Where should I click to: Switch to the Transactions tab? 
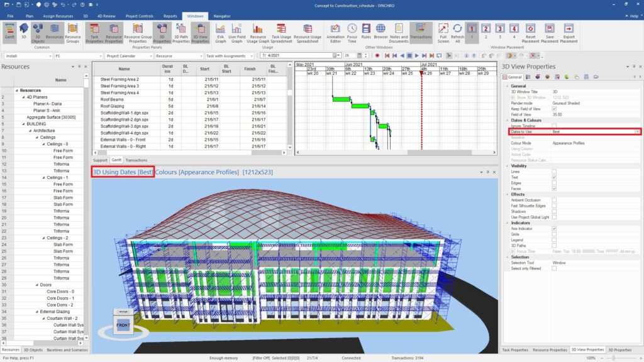(136, 160)
